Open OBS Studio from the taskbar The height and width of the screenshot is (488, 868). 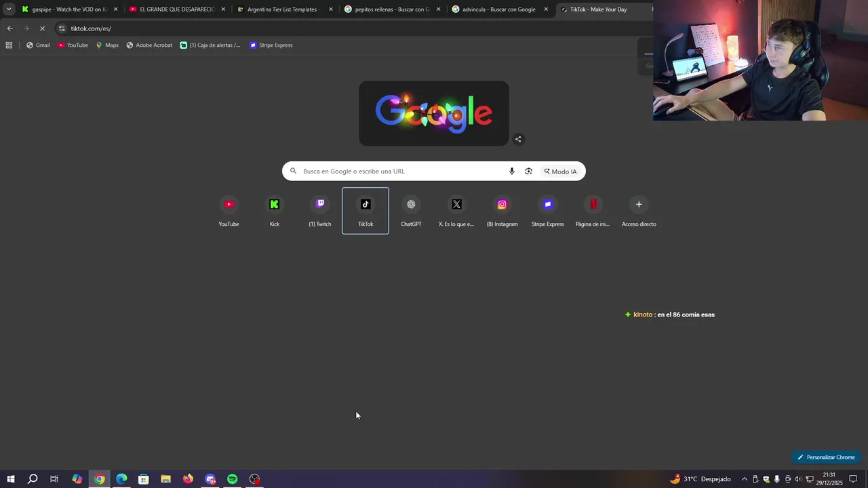tap(254, 479)
